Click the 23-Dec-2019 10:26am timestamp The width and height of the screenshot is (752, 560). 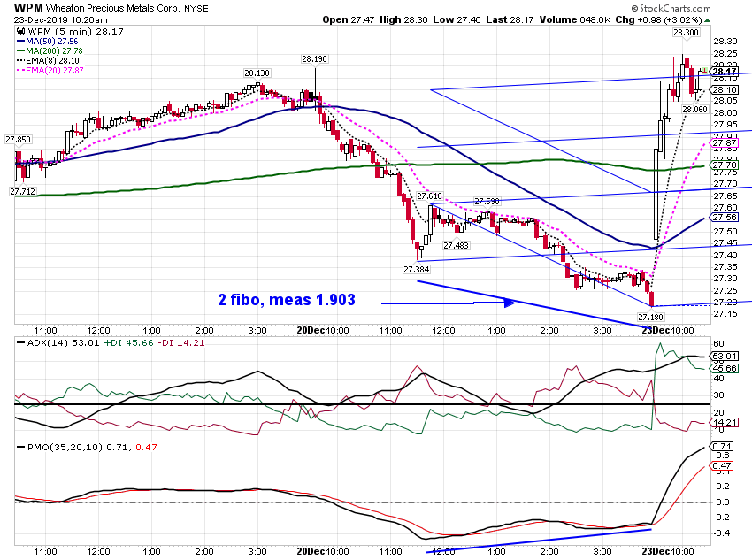click(x=60, y=20)
